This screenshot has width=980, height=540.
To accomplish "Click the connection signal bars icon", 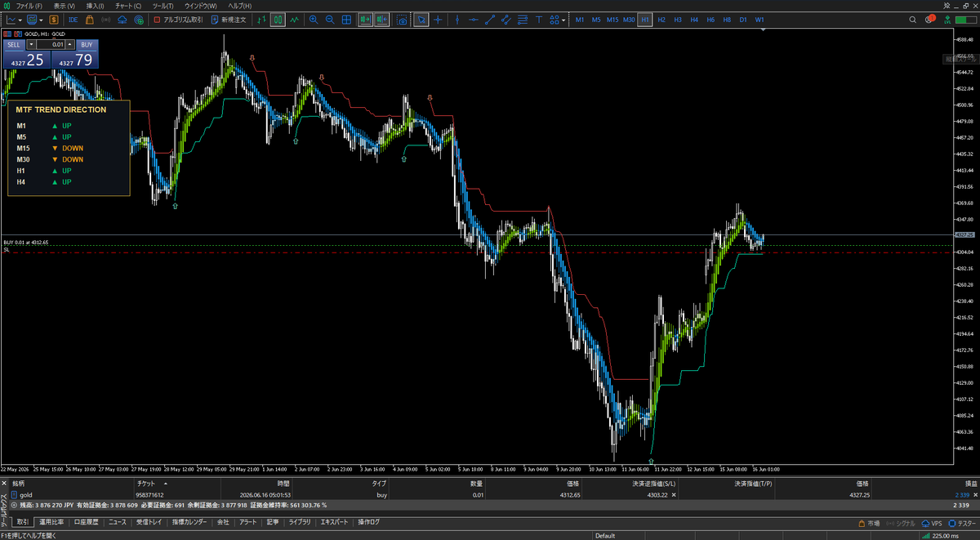I will [925, 536].
